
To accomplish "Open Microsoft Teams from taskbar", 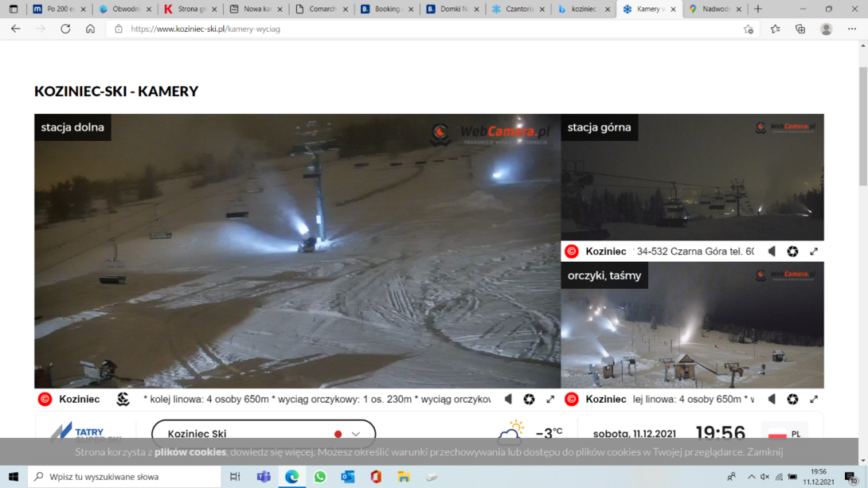I will [264, 476].
